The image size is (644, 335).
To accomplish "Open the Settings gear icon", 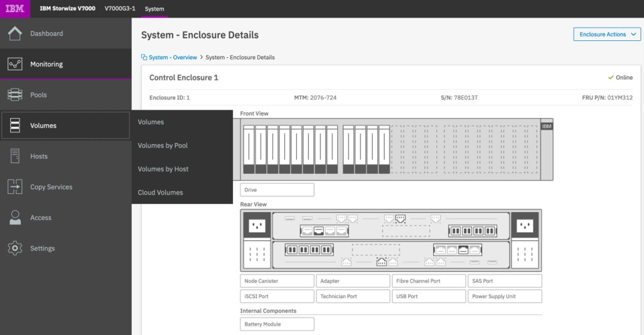I will click(15, 248).
